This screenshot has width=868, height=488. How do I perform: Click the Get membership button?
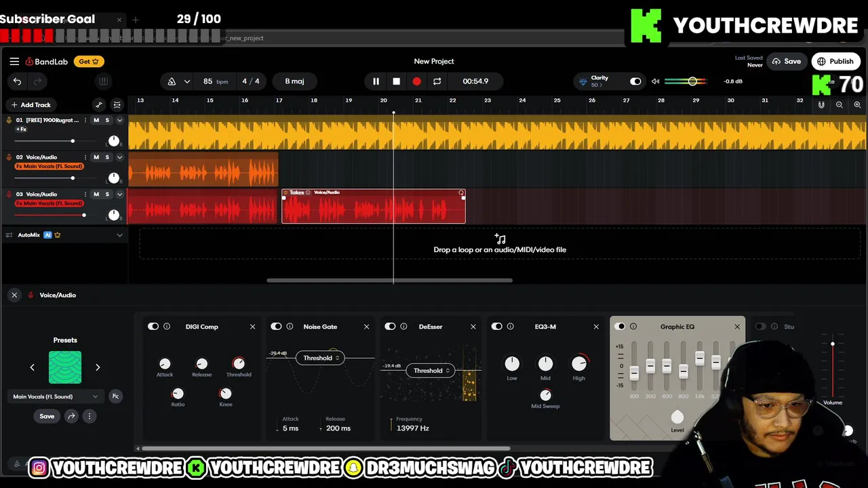click(x=89, y=61)
